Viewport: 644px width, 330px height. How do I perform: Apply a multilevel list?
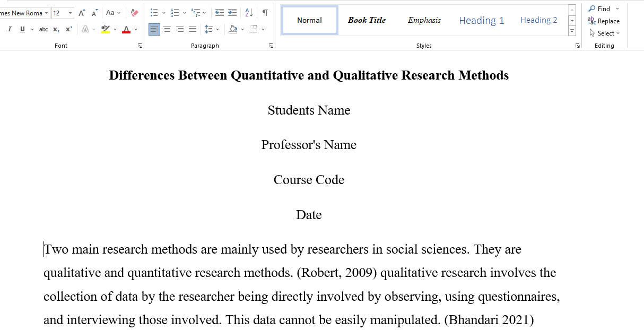pos(196,13)
